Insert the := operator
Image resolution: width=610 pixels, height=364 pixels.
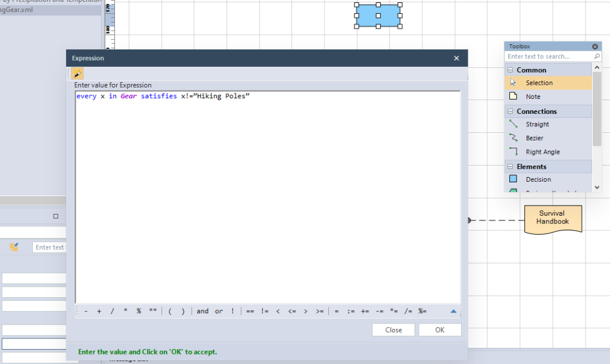coord(351,311)
